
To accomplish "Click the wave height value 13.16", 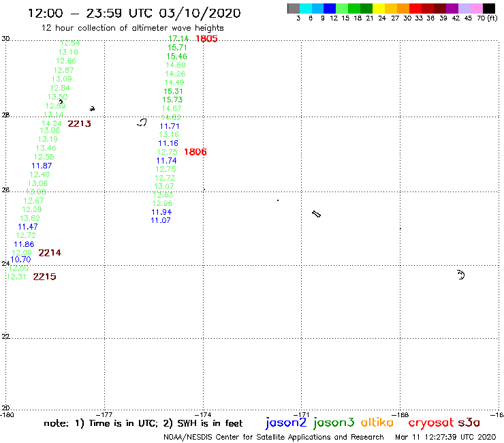I will (x=169, y=135).
